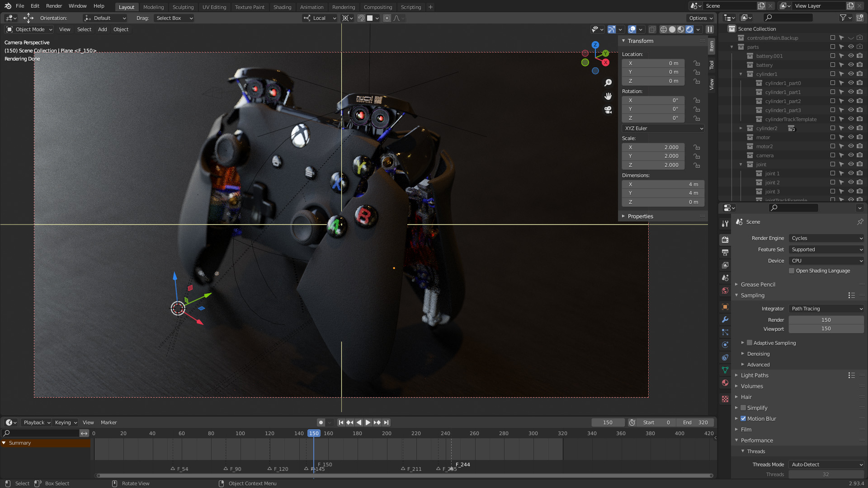Jump to the timeline end frame
Image resolution: width=868 pixels, height=488 pixels.
tap(386, 422)
